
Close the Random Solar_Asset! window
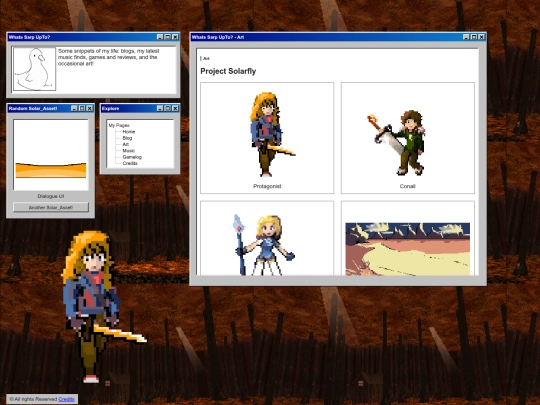[90, 108]
